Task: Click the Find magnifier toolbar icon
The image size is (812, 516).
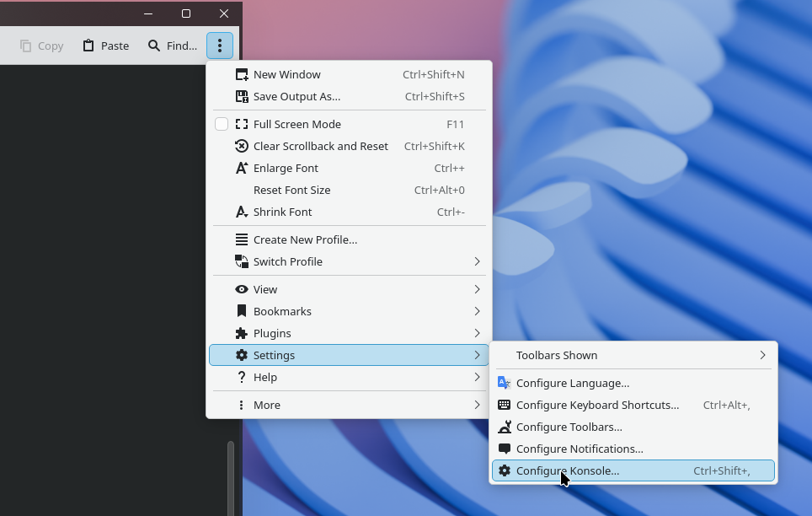Action: tap(154, 46)
